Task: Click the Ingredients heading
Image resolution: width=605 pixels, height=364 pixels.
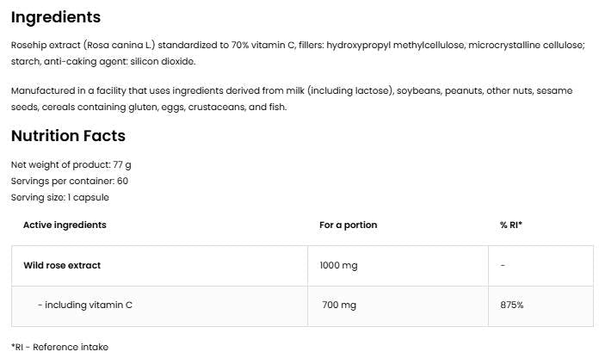Action: tap(56, 17)
